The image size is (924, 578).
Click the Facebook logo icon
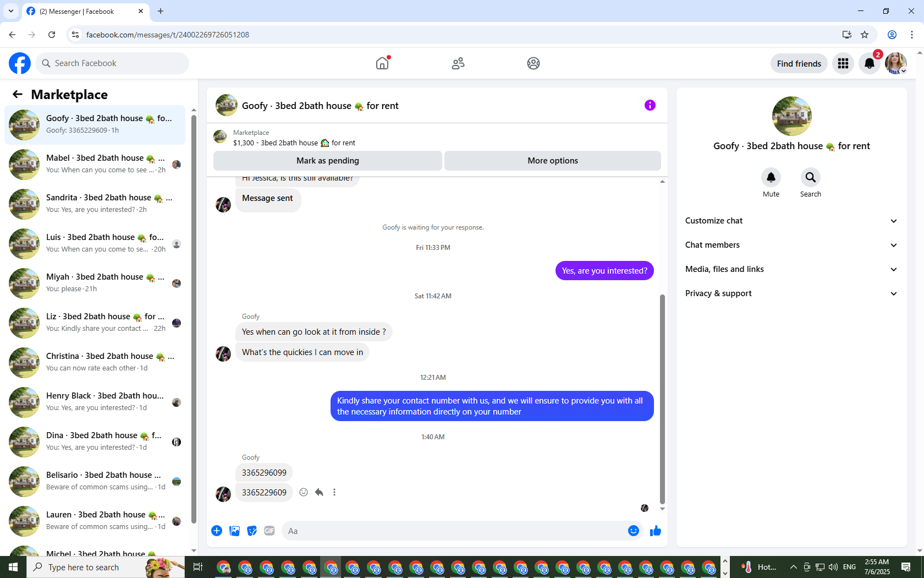point(20,63)
